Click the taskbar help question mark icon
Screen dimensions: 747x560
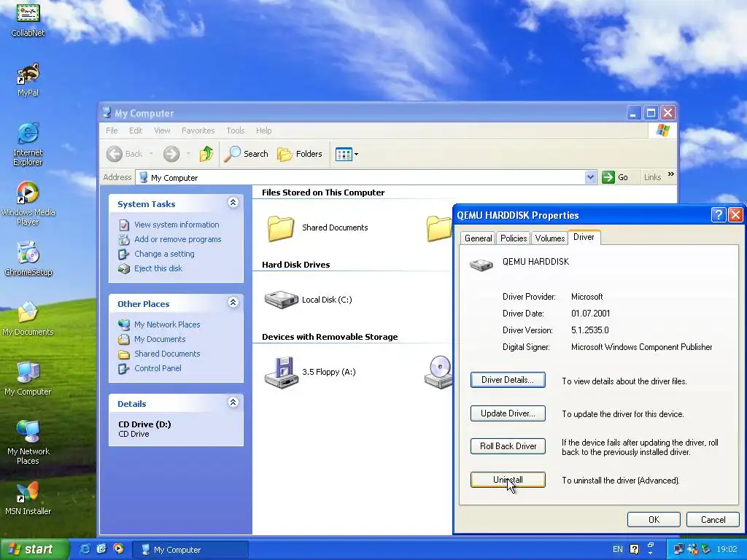634,550
